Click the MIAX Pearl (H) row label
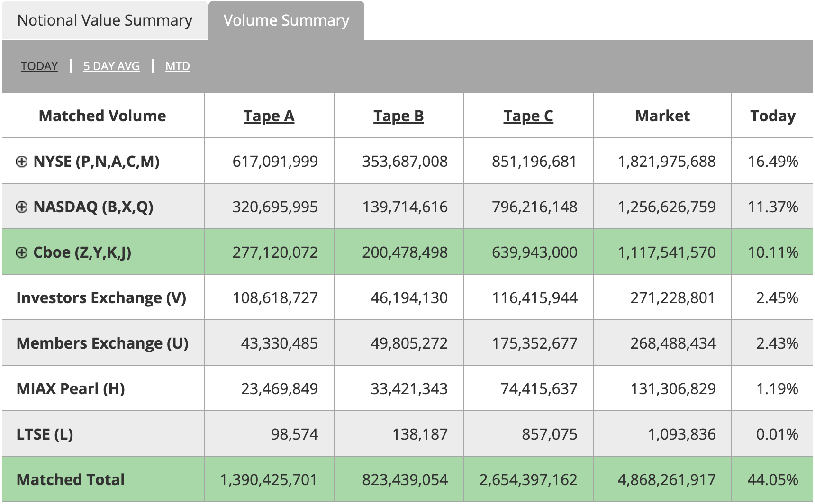The width and height of the screenshot is (815, 504). point(72,388)
